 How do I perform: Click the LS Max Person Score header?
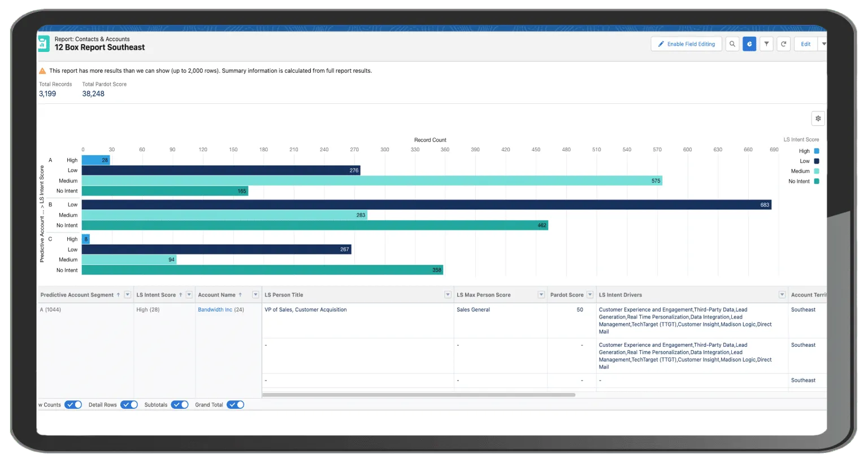click(484, 295)
